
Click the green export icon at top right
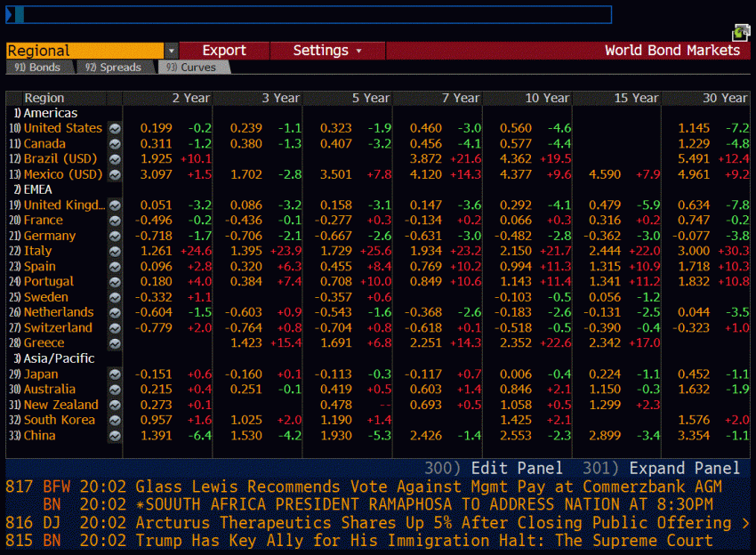pyautogui.click(x=741, y=33)
